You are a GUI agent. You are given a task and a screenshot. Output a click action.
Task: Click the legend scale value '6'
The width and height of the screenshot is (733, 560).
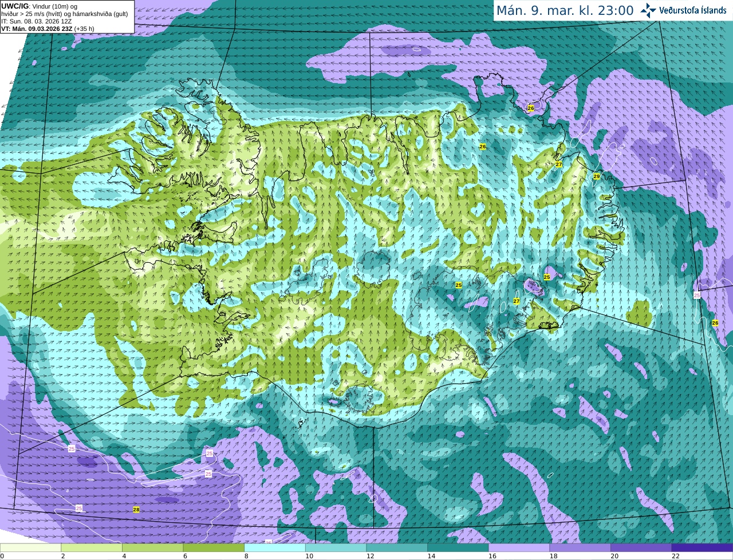click(185, 556)
